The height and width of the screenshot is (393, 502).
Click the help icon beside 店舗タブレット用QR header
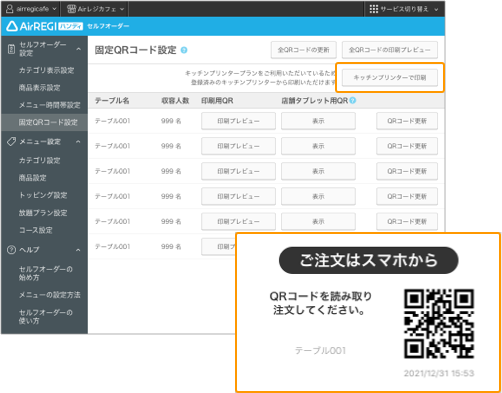(353, 100)
